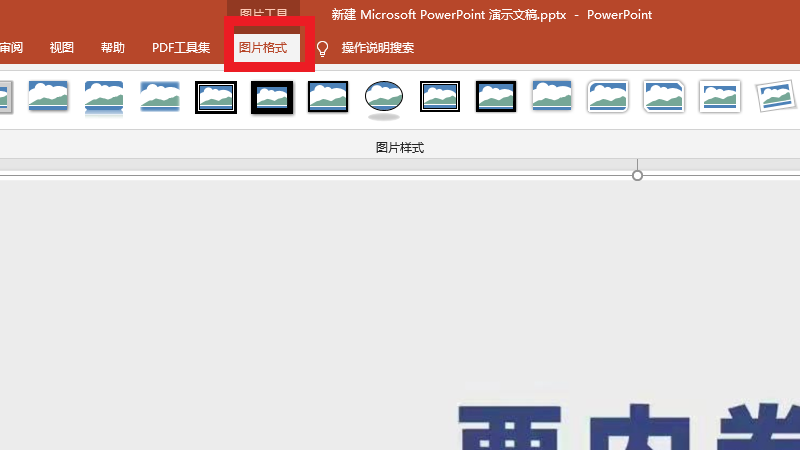Open the 视图 ribbon tab

(62, 48)
